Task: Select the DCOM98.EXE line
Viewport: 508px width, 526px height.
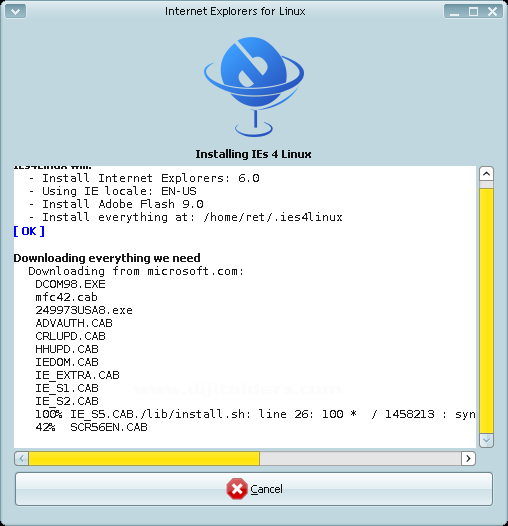Action: [x=70, y=284]
